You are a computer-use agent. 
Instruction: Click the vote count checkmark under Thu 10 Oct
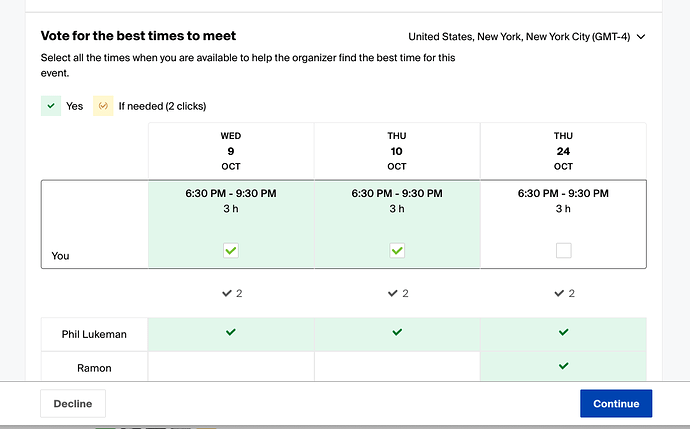[x=393, y=293]
